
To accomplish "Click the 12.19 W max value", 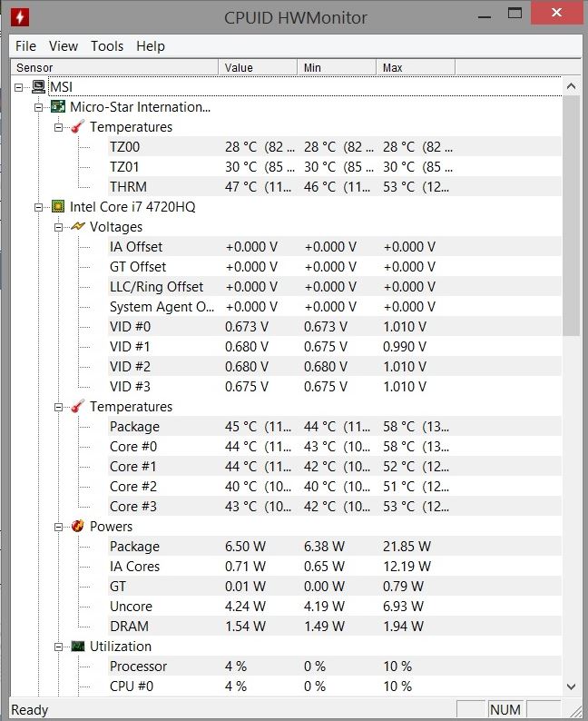I will point(407,566).
